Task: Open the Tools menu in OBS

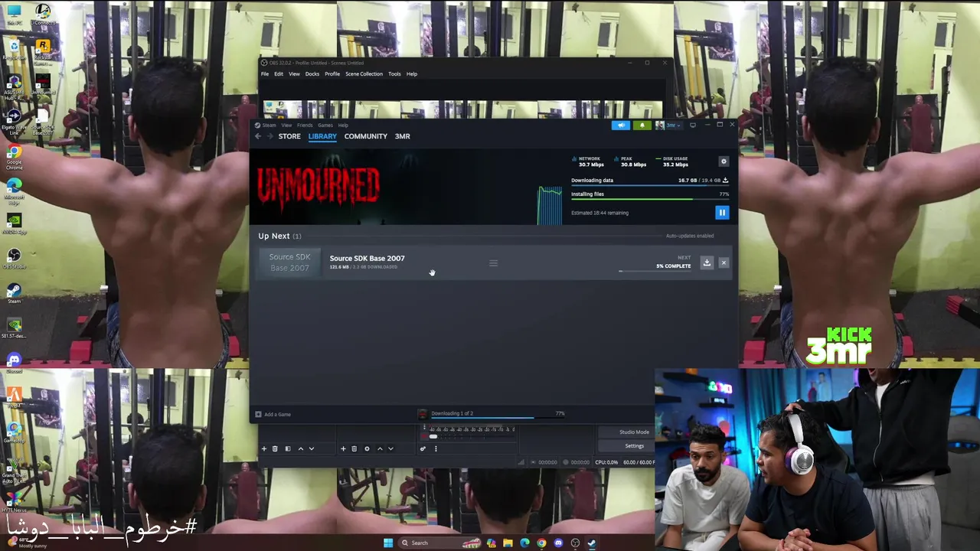Action: (394, 74)
